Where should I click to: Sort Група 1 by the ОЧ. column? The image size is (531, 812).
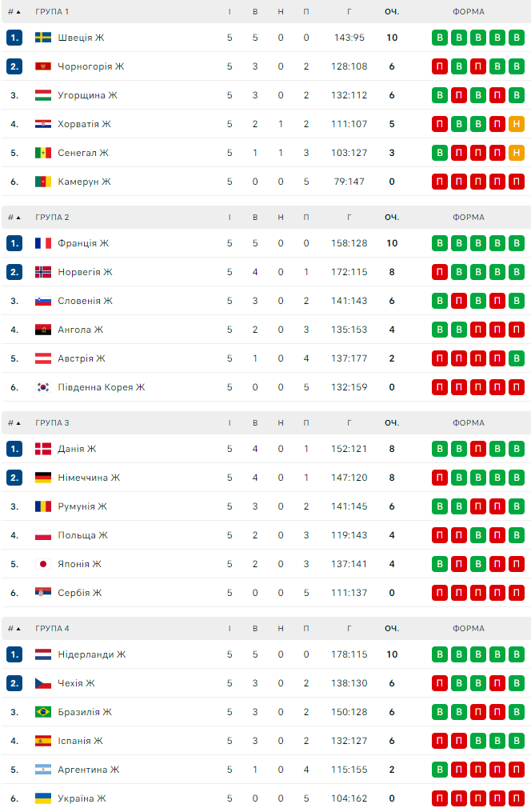tap(392, 12)
